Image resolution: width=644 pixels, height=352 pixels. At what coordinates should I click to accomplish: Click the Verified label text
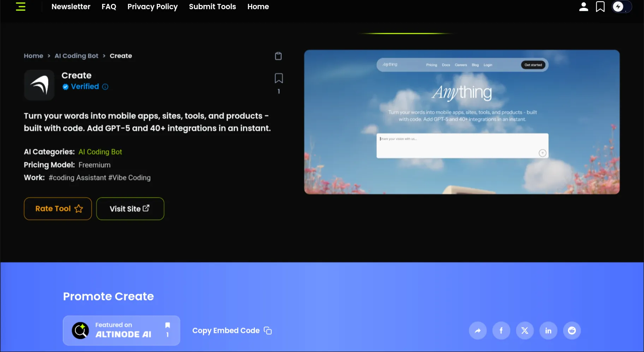85,86
